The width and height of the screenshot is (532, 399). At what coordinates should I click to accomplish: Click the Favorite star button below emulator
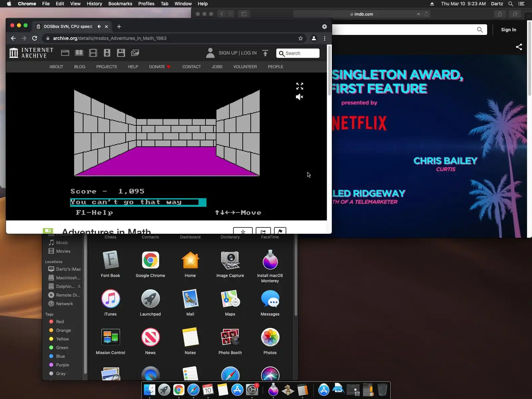[x=243, y=231]
